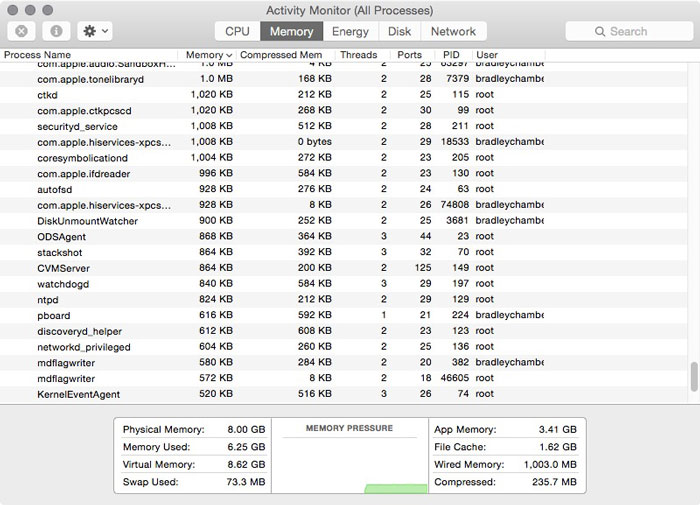Switch to the Disk tab

click(x=399, y=31)
